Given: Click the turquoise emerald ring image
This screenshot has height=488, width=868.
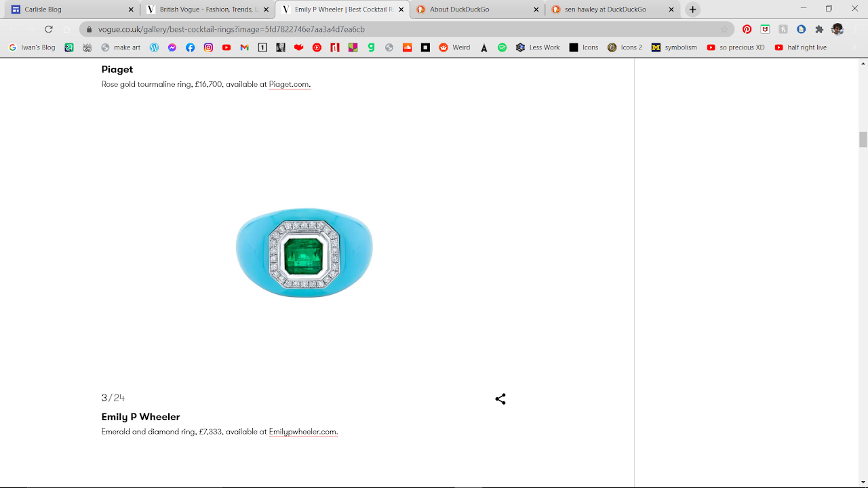Looking at the screenshot, I should pos(304,252).
